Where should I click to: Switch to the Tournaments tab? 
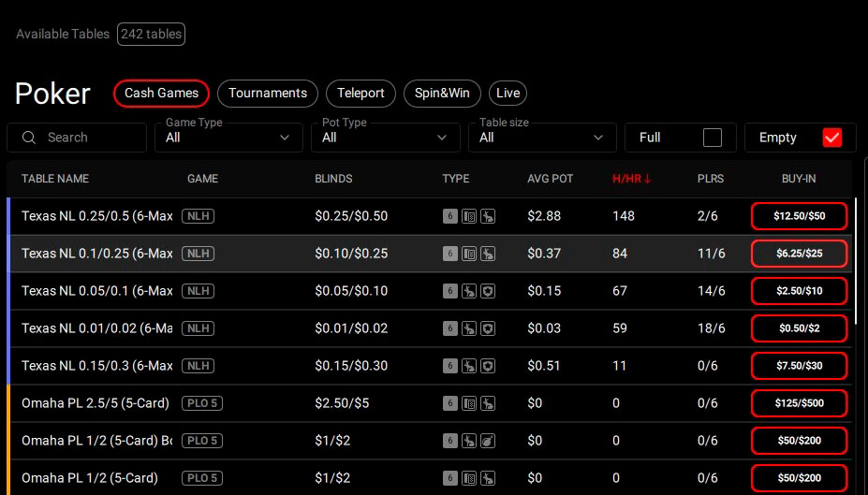268,94
